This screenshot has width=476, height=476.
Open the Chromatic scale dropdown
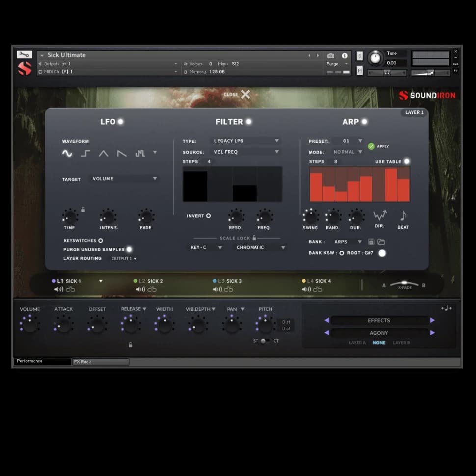click(260, 247)
